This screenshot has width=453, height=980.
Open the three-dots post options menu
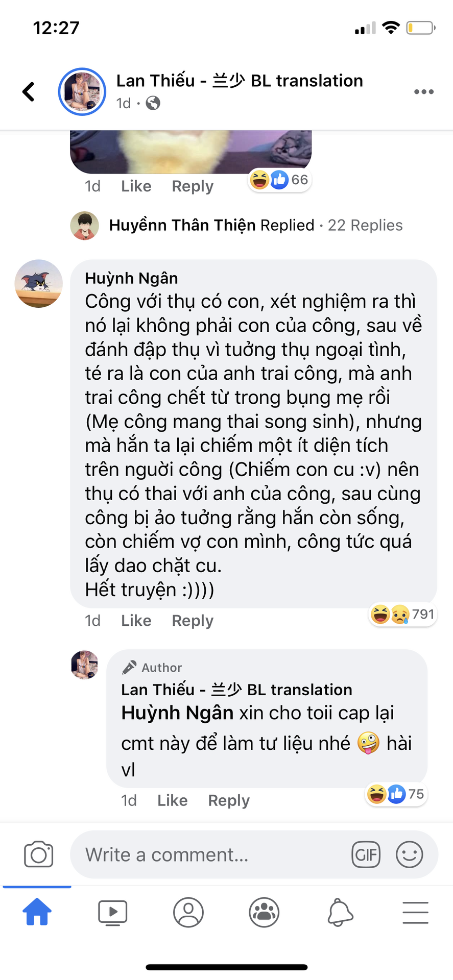coord(423,92)
